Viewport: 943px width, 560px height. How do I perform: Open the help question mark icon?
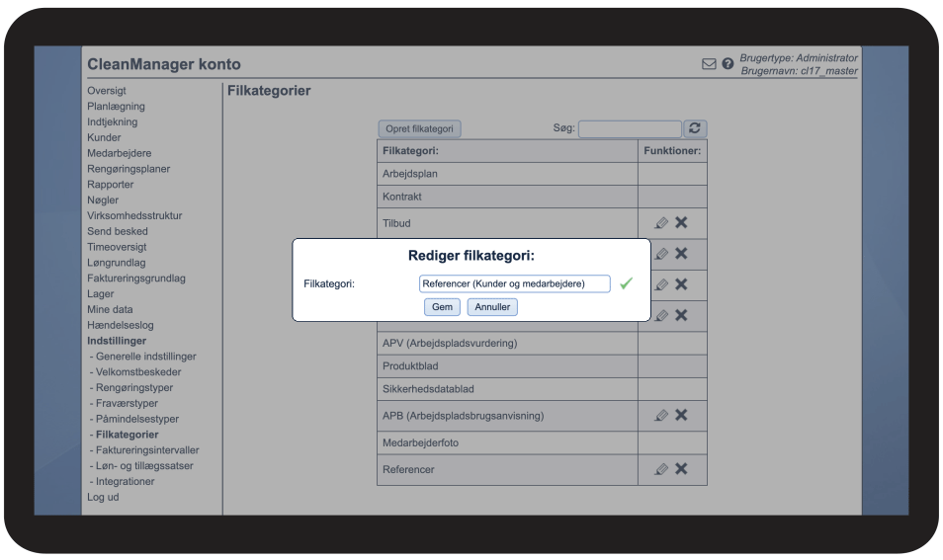pyautogui.click(x=728, y=63)
